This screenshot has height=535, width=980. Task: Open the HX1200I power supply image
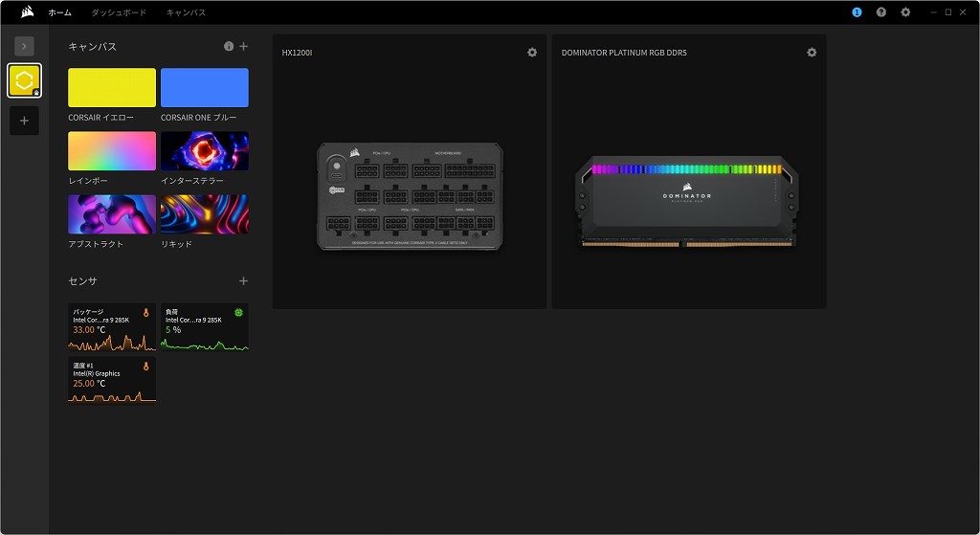pos(410,196)
